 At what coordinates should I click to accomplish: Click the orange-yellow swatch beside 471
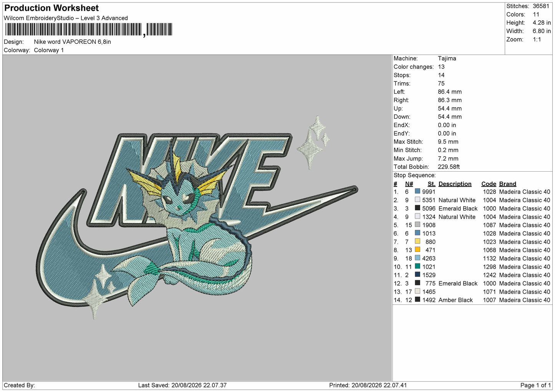417,250
